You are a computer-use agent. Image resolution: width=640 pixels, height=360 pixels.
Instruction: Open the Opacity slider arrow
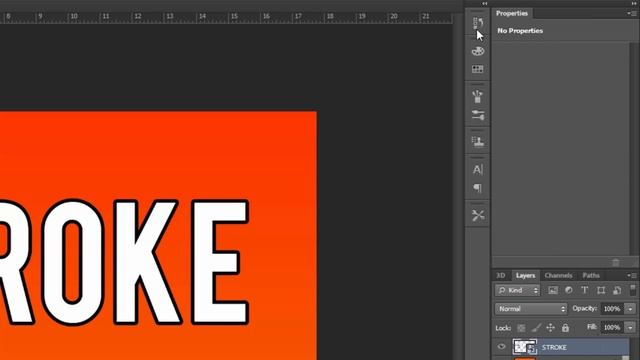pyautogui.click(x=631, y=309)
